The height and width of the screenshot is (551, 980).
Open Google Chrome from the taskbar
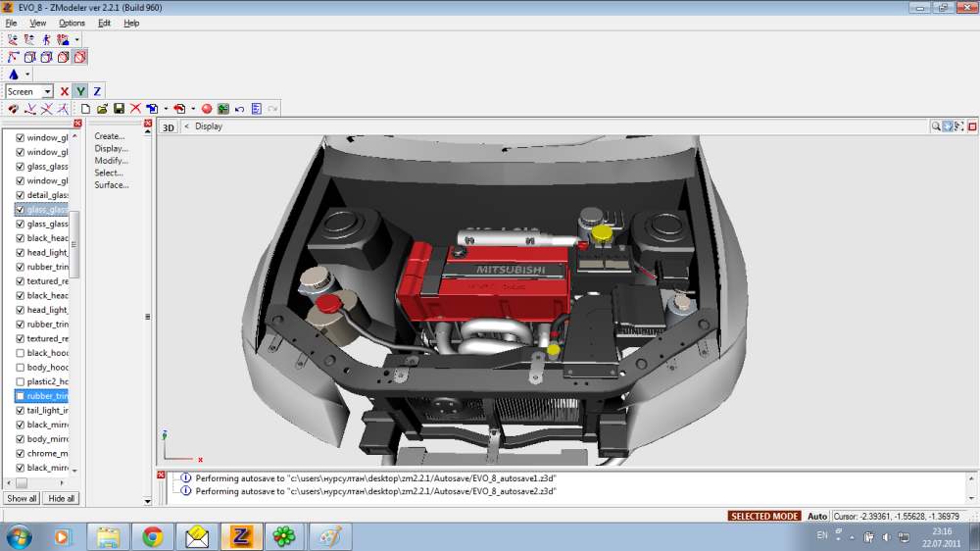pyautogui.click(x=152, y=536)
